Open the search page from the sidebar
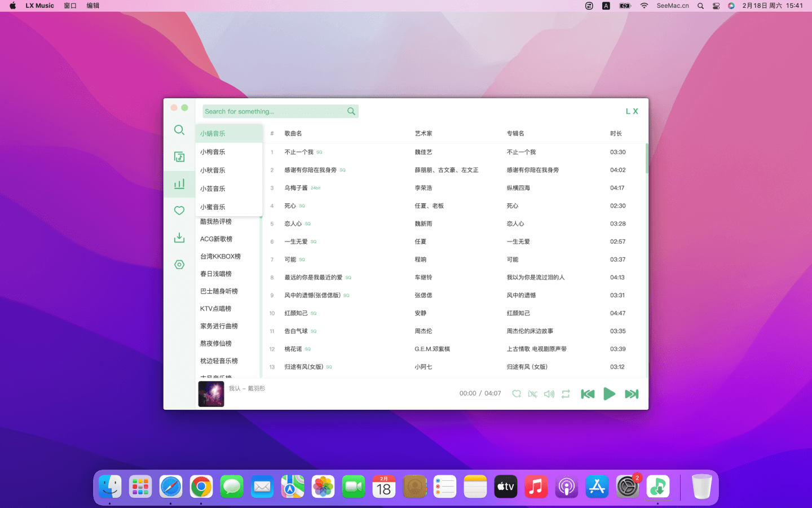Viewport: 812px width, 508px height. [179, 130]
